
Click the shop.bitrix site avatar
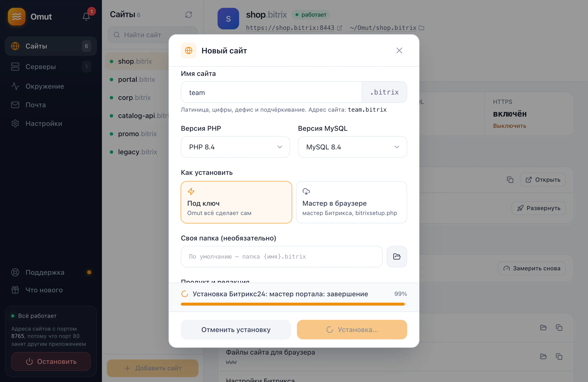pyautogui.click(x=228, y=19)
